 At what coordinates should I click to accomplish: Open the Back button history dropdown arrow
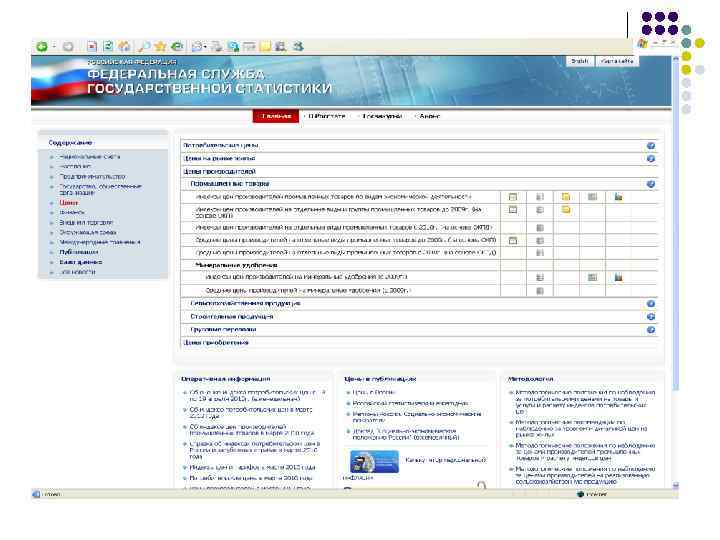tap(53, 46)
